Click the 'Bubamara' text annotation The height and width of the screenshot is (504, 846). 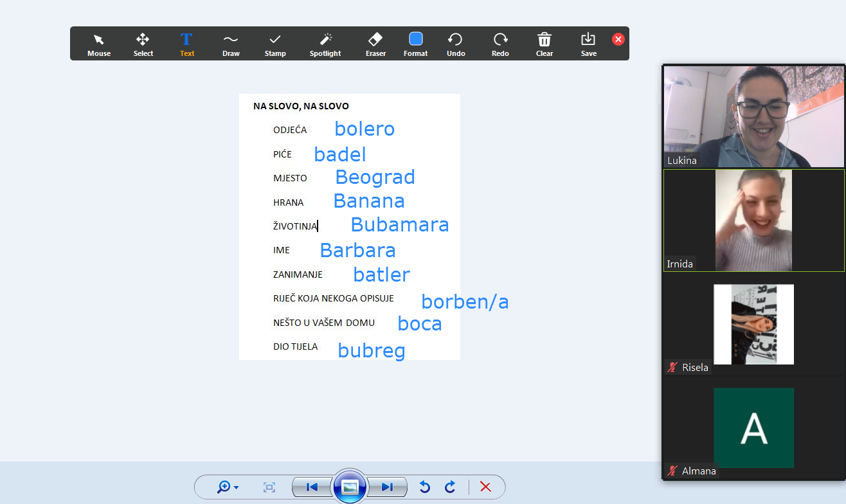tap(400, 225)
